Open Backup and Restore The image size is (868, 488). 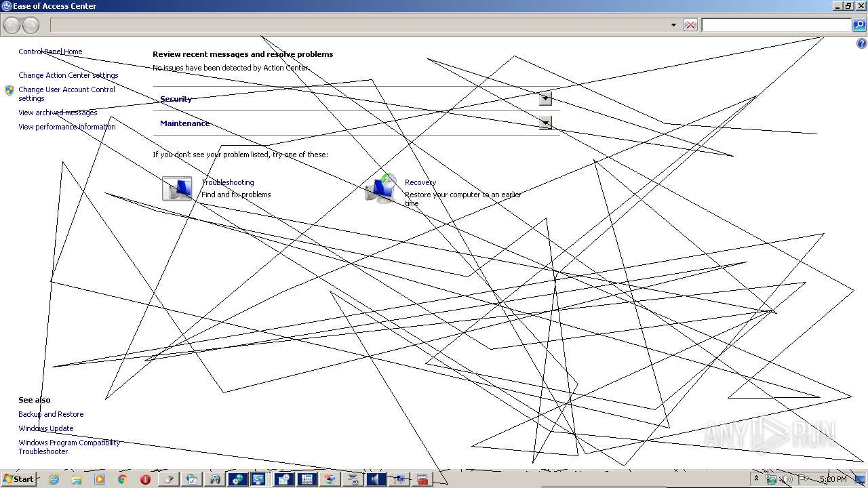51,414
